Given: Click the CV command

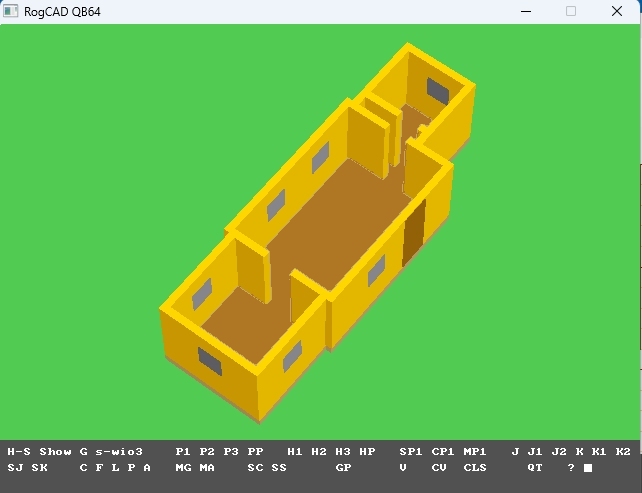Looking at the screenshot, I should (439, 468).
